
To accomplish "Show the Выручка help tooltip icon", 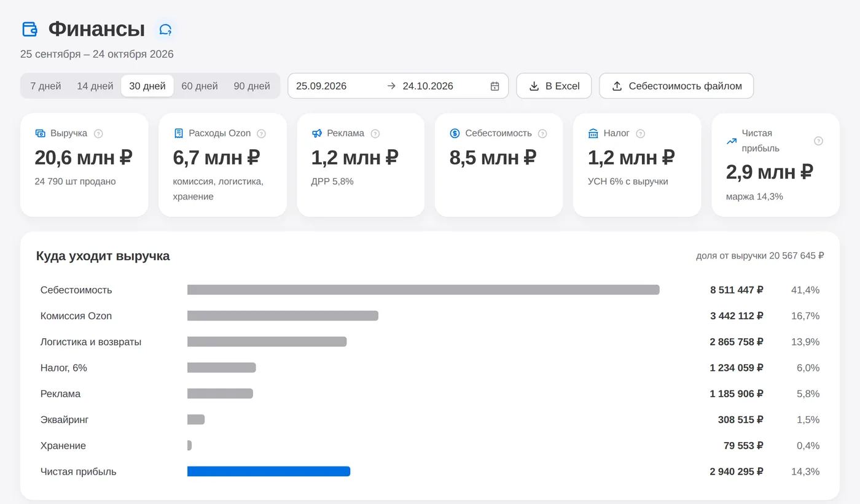I will [98, 133].
